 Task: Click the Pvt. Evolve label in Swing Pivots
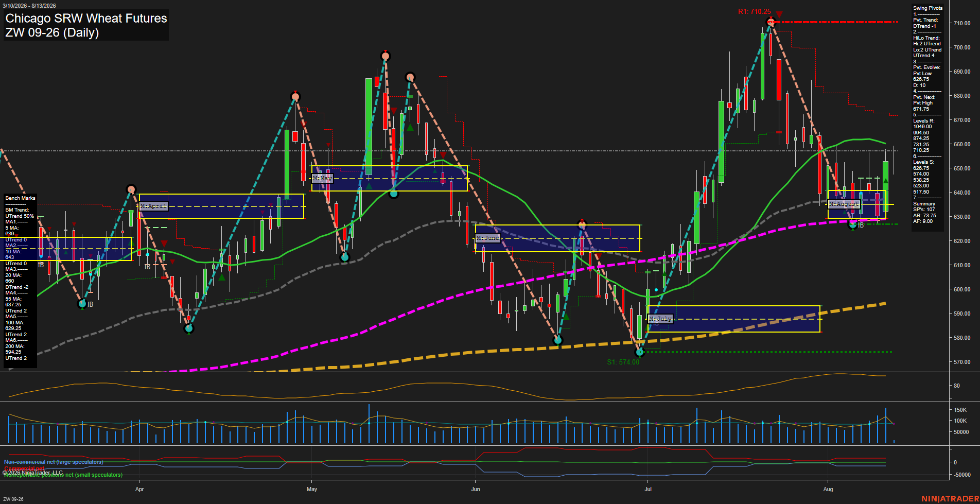click(x=926, y=67)
